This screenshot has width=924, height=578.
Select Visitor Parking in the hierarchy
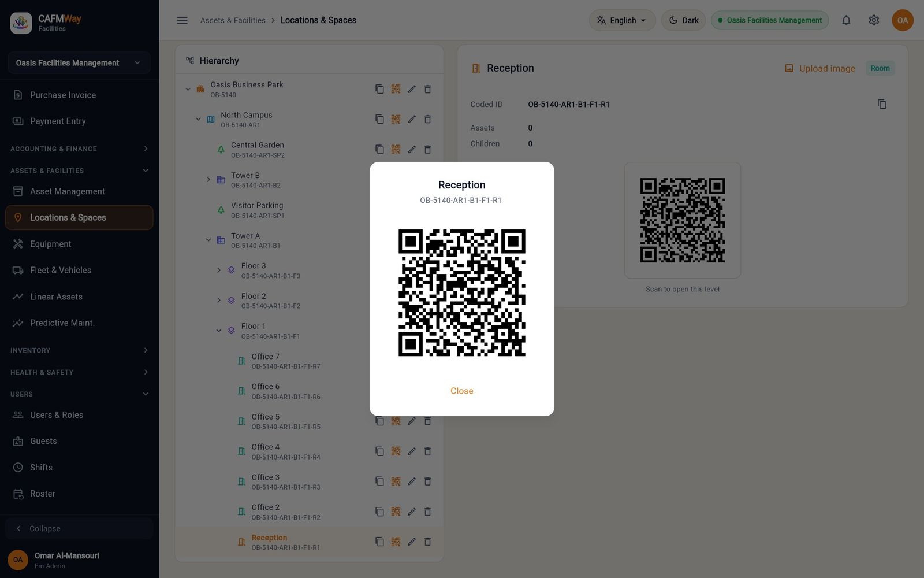pos(309,210)
